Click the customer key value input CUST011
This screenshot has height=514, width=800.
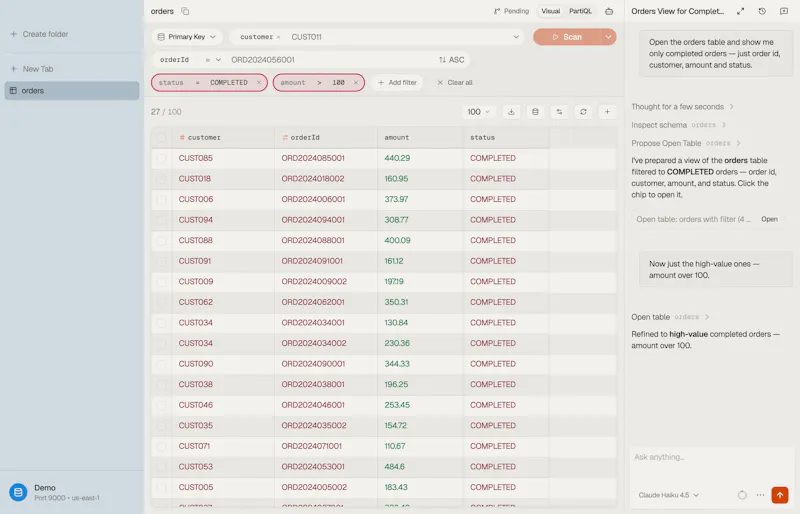(398, 37)
